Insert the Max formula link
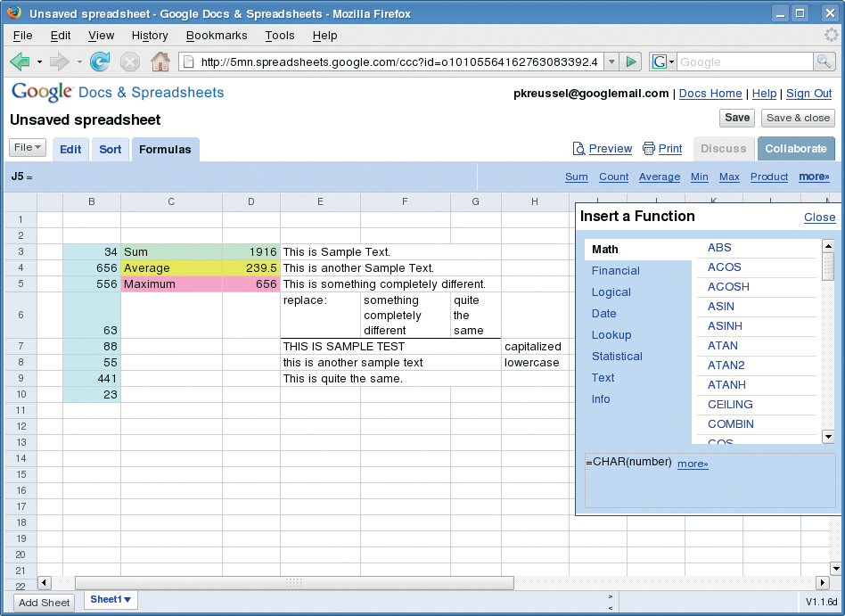The height and width of the screenshot is (616, 845). pyautogui.click(x=729, y=177)
